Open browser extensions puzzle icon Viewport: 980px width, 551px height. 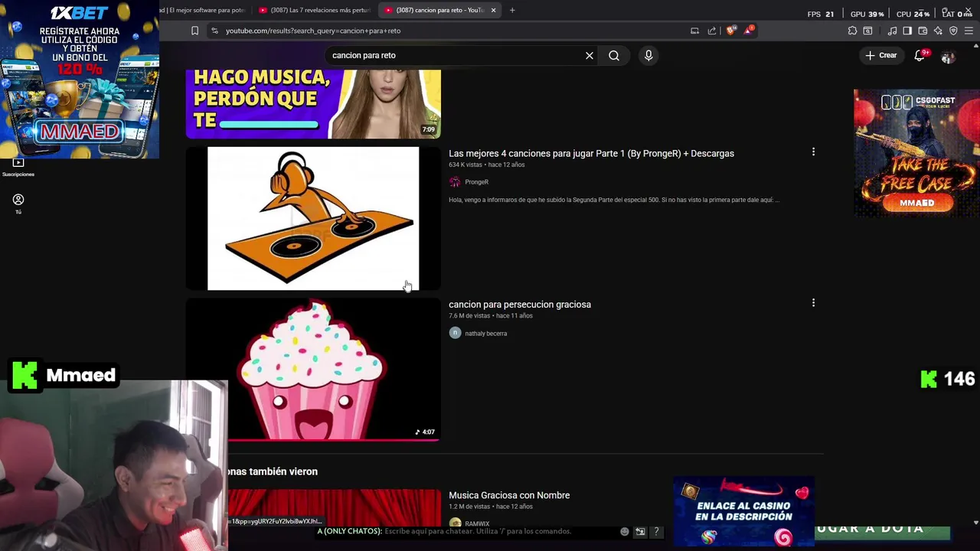852,31
